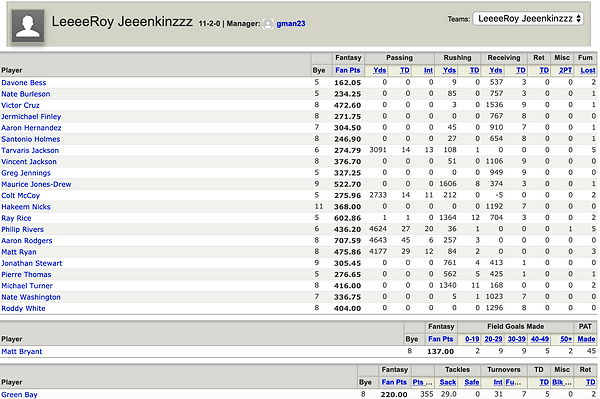Click the 11-2-0 team record text
Screen dimensions: 600x399
[209, 24]
